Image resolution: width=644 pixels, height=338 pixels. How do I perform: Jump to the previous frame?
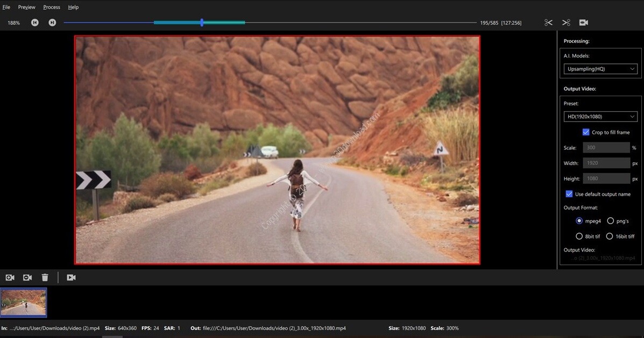pos(35,23)
